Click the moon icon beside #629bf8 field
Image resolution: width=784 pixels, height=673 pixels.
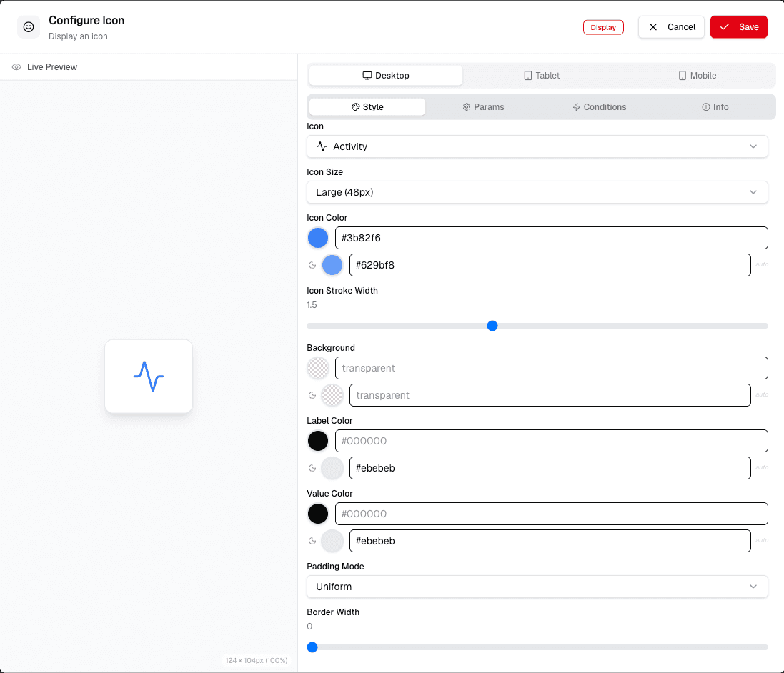[312, 265]
